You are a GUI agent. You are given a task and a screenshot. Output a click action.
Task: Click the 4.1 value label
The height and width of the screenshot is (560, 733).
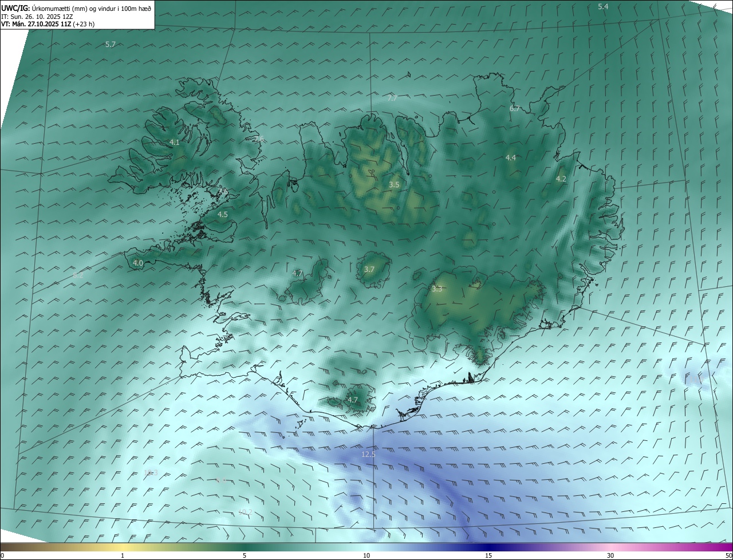[175, 143]
